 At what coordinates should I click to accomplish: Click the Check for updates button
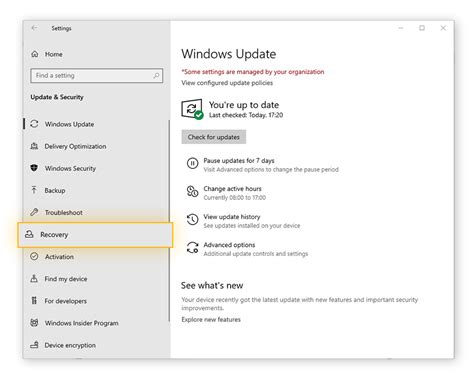[x=214, y=137]
